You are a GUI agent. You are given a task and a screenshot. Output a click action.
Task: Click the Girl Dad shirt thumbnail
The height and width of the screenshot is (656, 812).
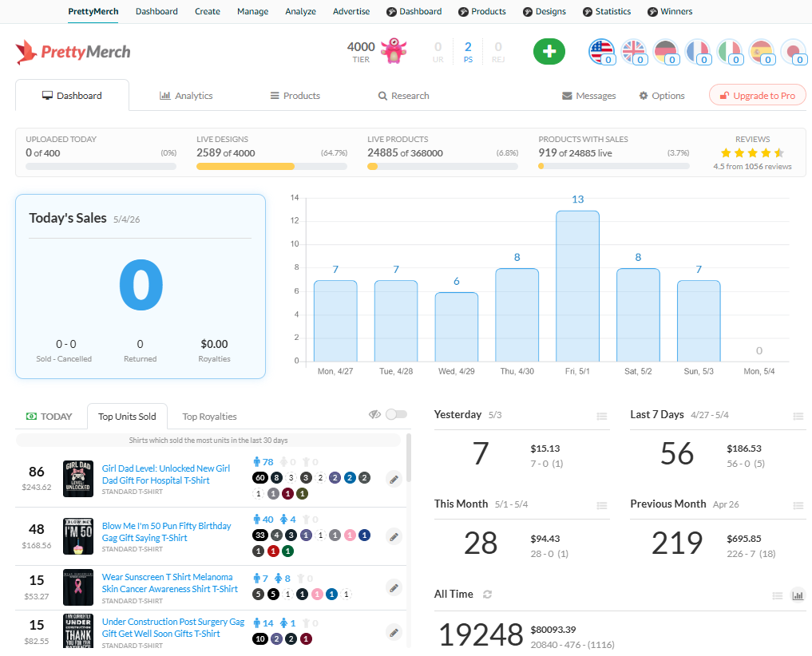point(78,479)
